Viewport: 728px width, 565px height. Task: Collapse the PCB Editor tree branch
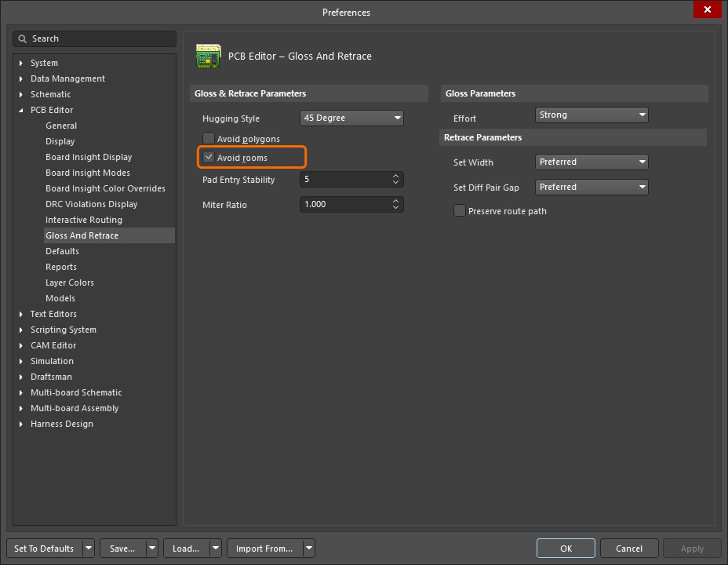pyautogui.click(x=20, y=110)
